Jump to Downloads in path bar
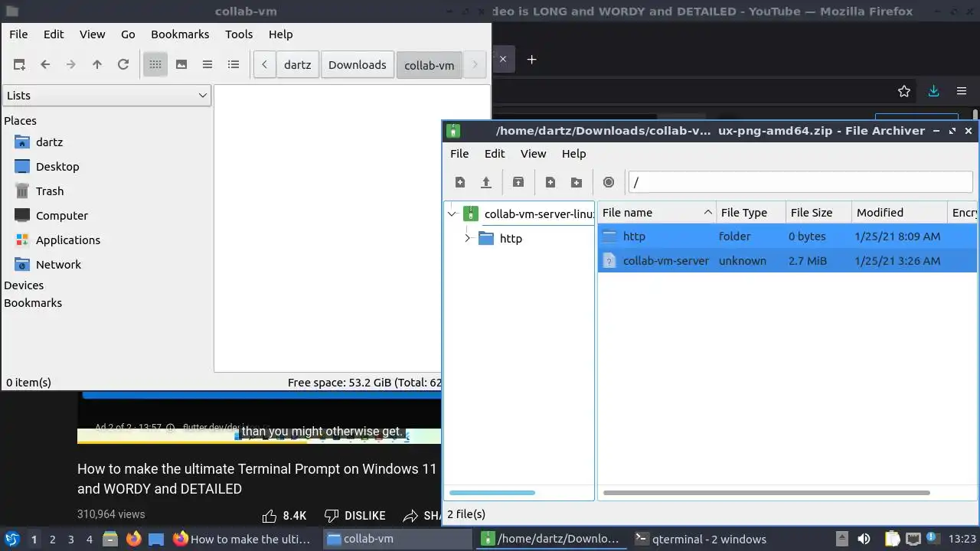This screenshot has height=551, width=980. [x=358, y=65]
